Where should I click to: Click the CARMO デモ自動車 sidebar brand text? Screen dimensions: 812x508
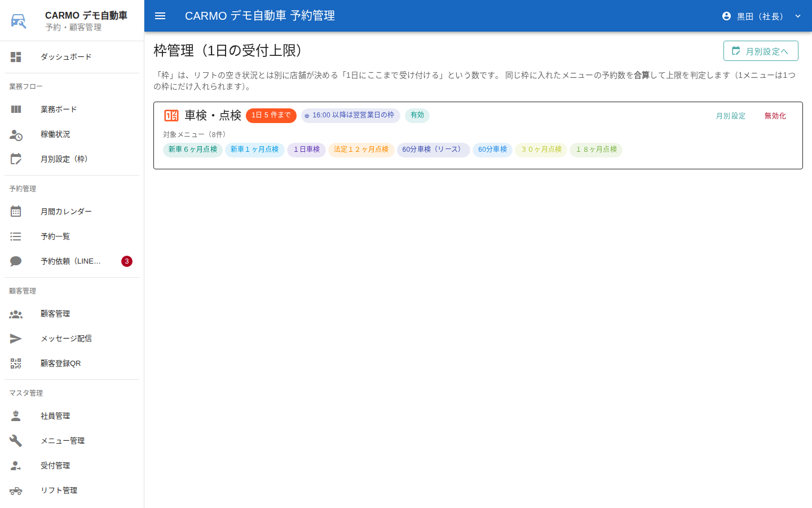coord(86,15)
